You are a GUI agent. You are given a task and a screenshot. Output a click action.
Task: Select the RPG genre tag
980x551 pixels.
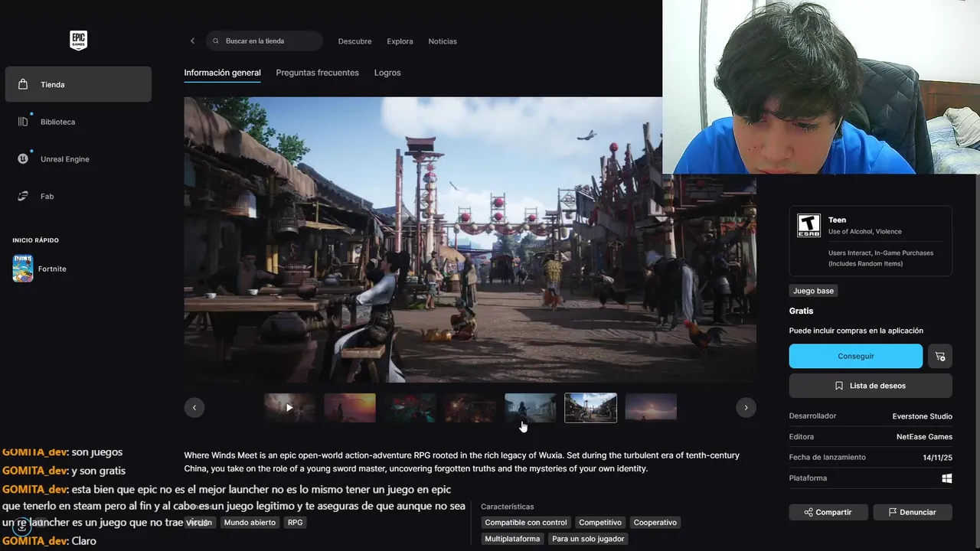coord(295,523)
